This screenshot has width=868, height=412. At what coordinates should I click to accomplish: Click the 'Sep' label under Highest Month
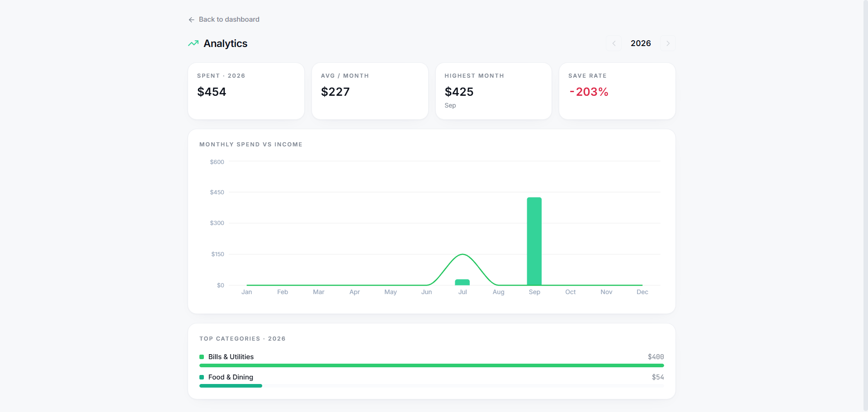(450, 105)
